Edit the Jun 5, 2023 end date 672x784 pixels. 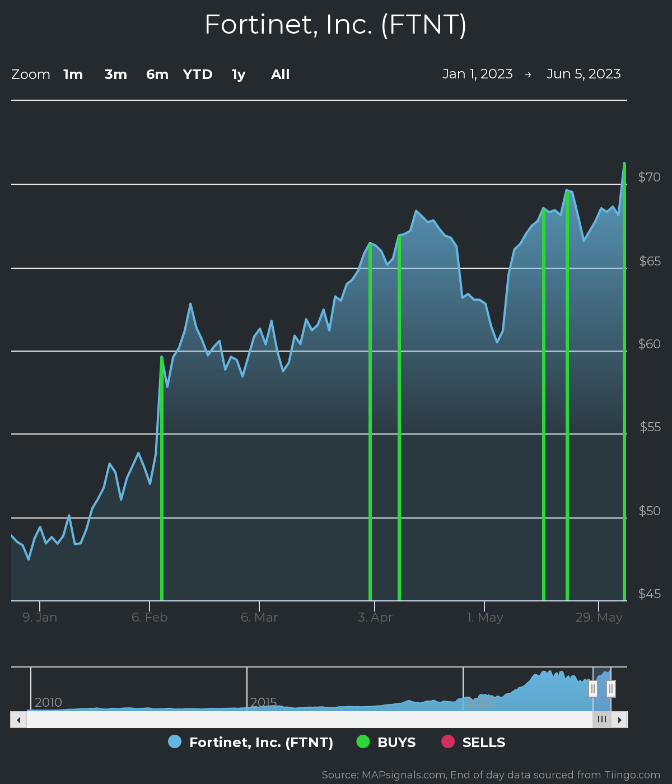click(584, 74)
